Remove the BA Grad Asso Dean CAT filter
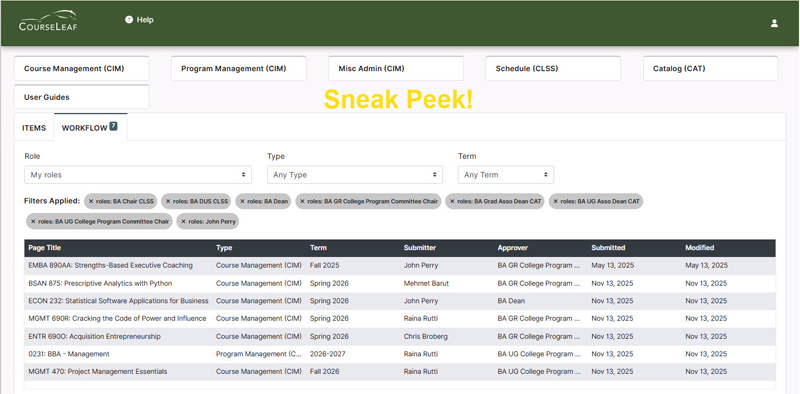Screen dimensions: 800x394 pyautogui.click(x=453, y=202)
